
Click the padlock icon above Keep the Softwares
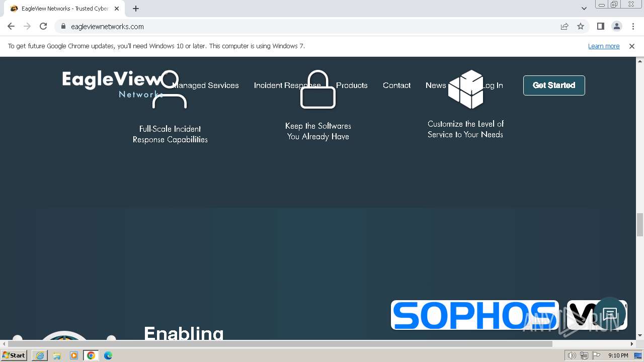pos(318,89)
